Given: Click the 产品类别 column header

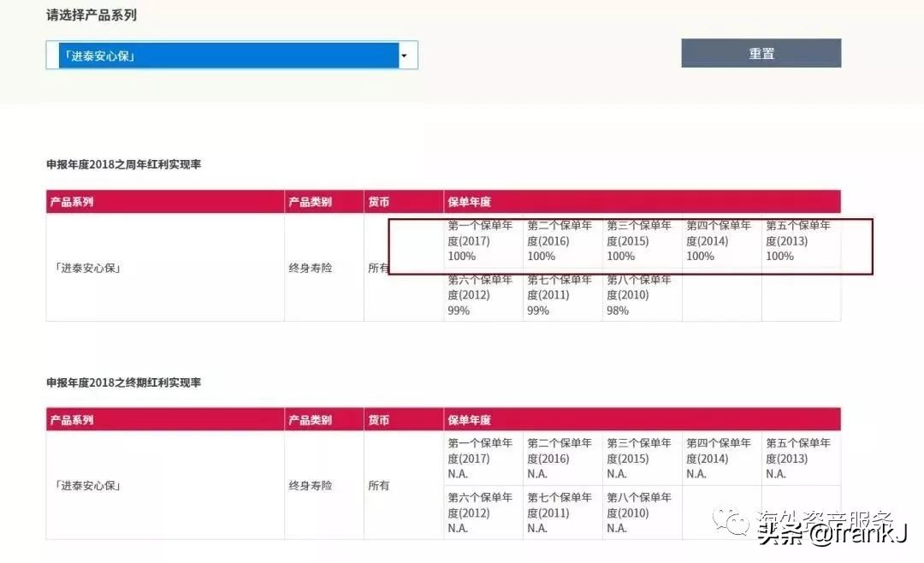Looking at the screenshot, I should tap(309, 201).
